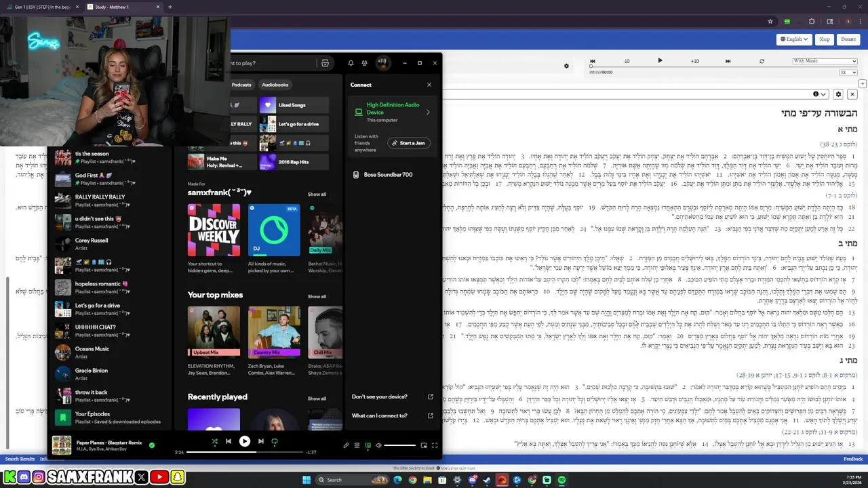Open Spotify profile avatar menu
Viewport: 868px width, 488px height.
pos(382,63)
